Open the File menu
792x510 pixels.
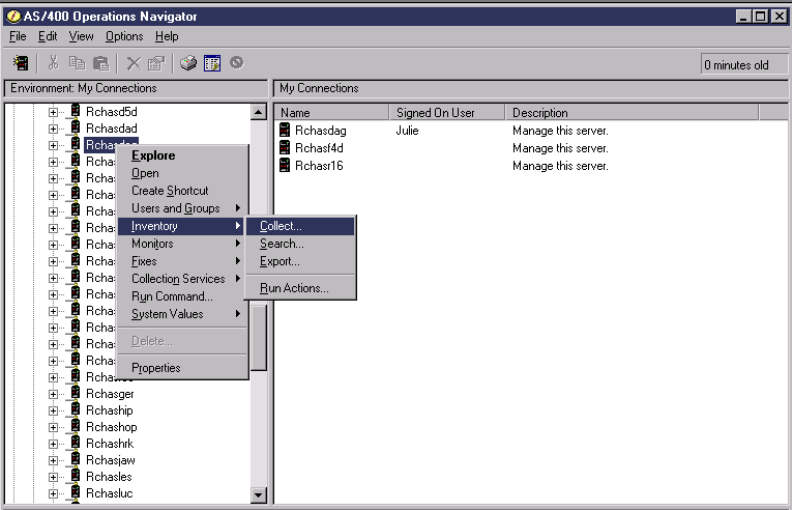pos(18,36)
